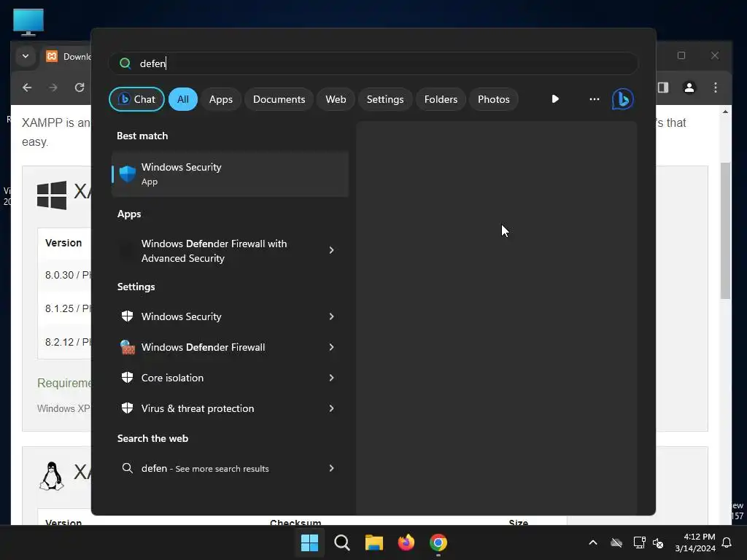
Task: Reload the page in Chrome
Action: point(80,87)
